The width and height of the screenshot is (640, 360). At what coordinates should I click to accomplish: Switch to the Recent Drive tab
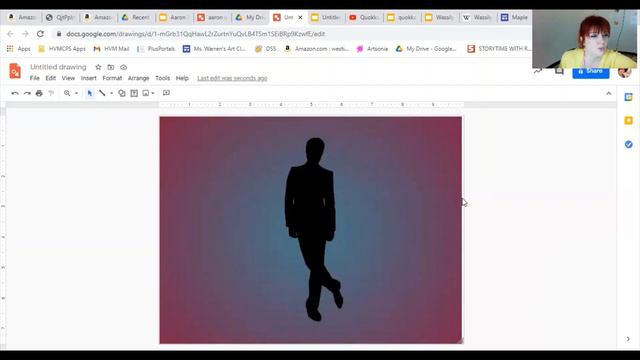[137, 17]
